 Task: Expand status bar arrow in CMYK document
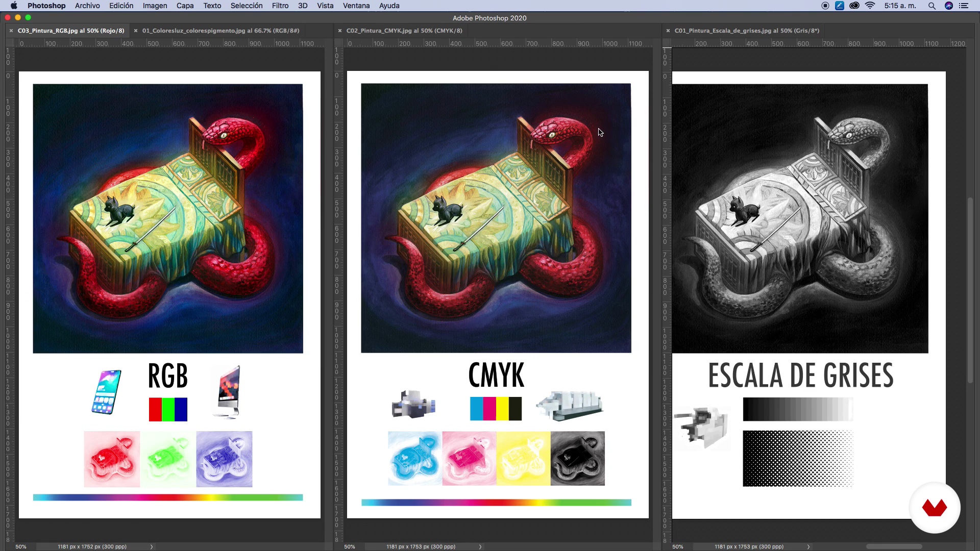480,546
